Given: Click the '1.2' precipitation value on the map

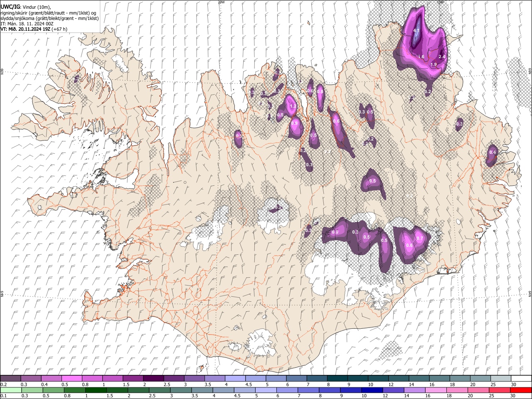Looking at the screenshot, I should 293,106.
